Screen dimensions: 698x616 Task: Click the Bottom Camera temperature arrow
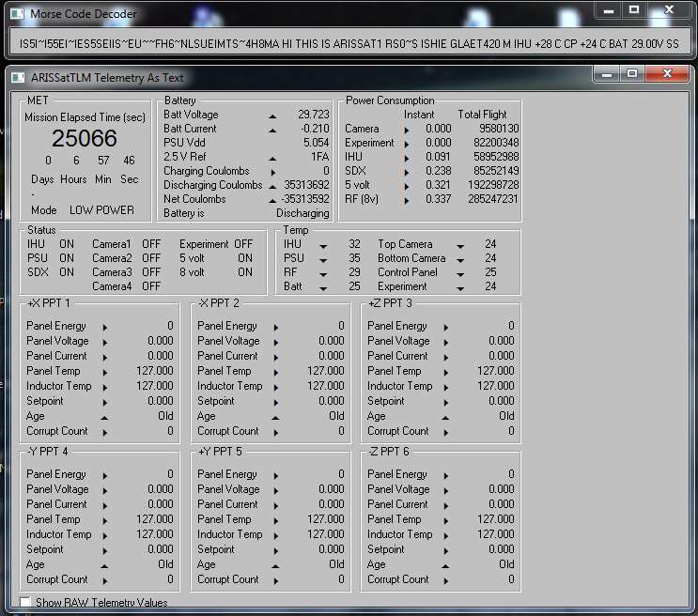click(460, 260)
